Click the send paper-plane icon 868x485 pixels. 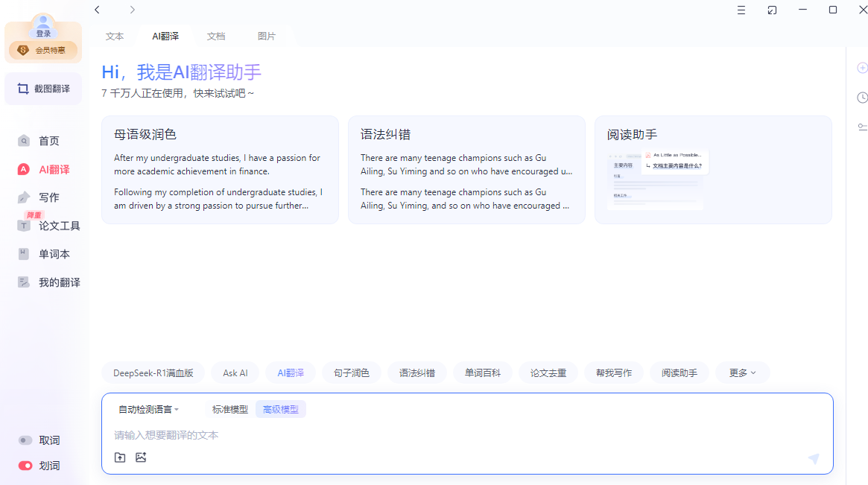[814, 459]
